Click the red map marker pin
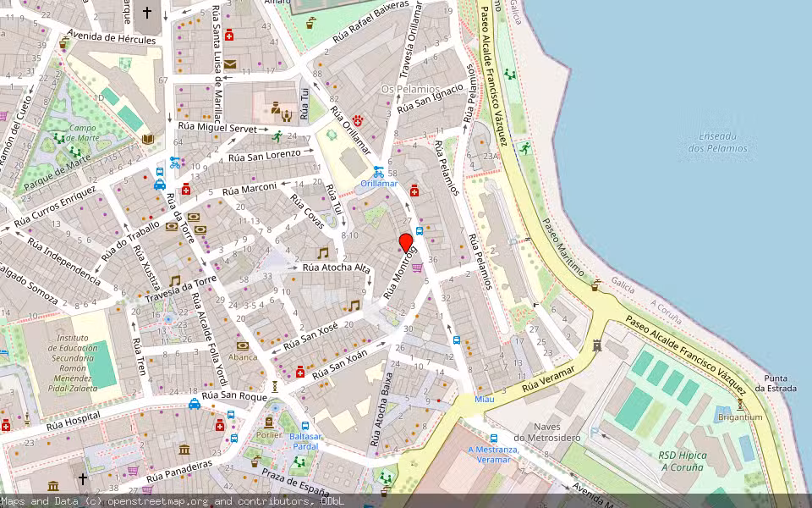The image size is (812, 508). pyautogui.click(x=404, y=244)
